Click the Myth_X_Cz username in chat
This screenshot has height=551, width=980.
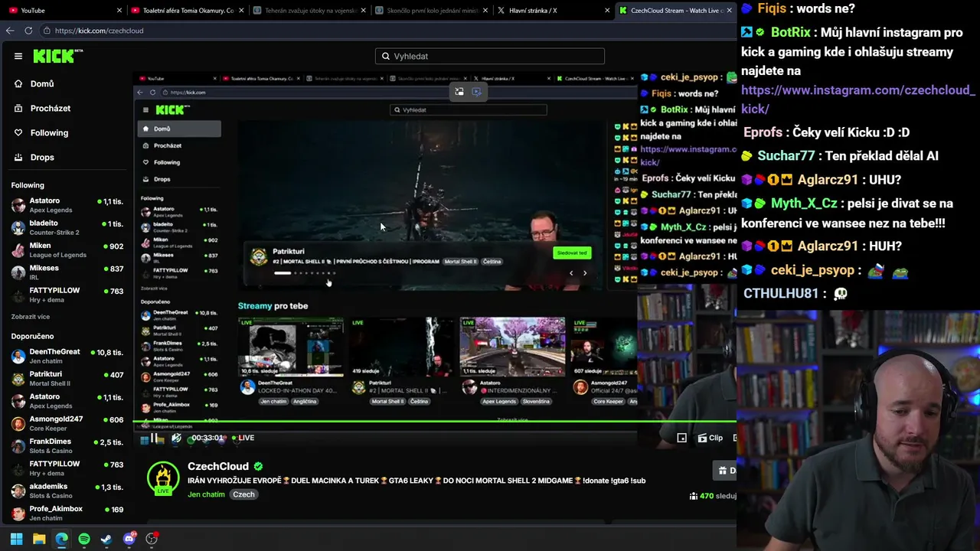pyautogui.click(x=804, y=204)
